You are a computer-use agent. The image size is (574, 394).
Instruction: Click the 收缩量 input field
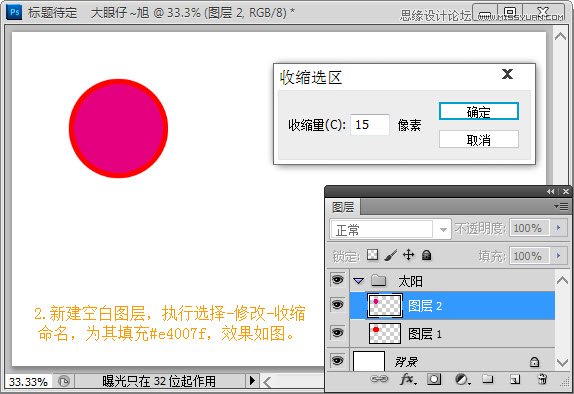(370, 124)
